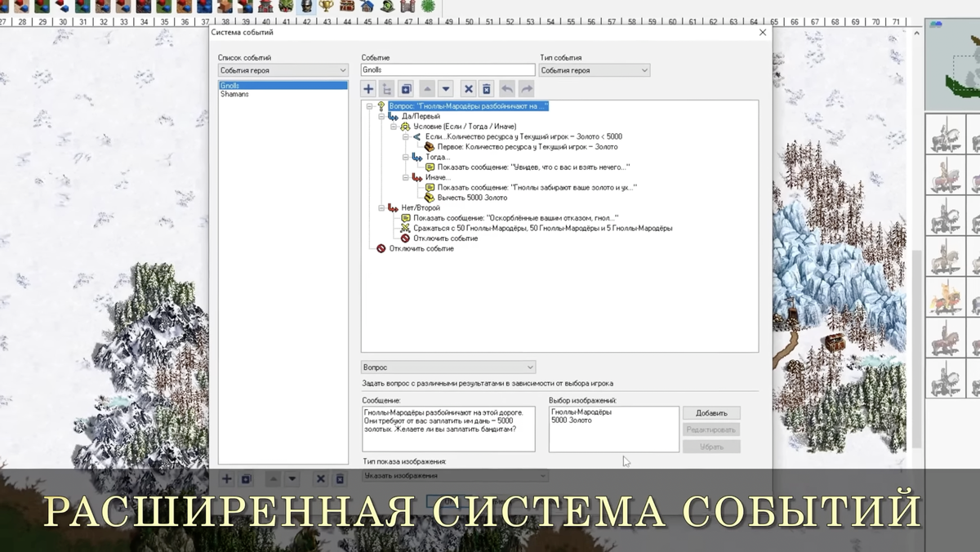Select the Вопрос: "Гноллы-Мародёры разбойничают" tree row

(x=469, y=106)
